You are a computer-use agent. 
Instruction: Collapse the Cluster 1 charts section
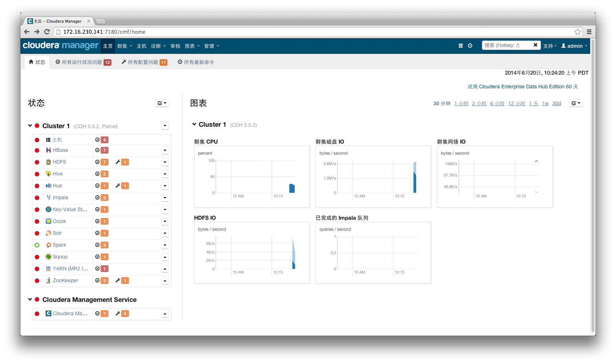(x=194, y=124)
